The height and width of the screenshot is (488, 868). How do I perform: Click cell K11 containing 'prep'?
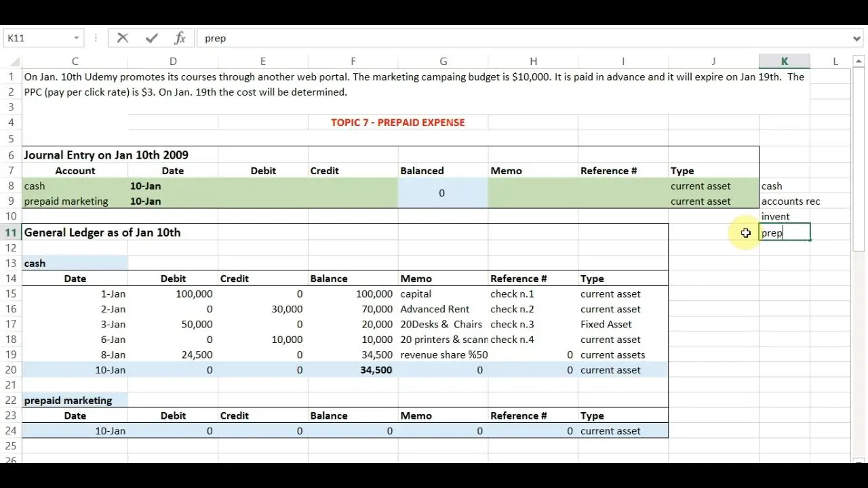pyautogui.click(x=785, y=233)
